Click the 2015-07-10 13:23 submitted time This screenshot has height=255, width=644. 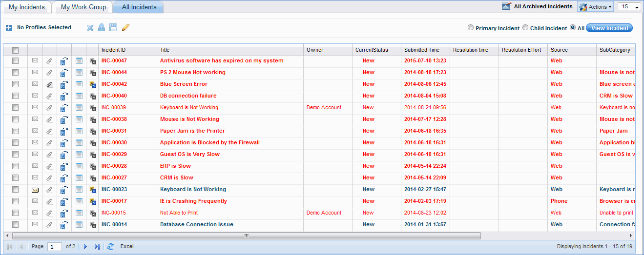pyautogui.click(x=425, y=60)
